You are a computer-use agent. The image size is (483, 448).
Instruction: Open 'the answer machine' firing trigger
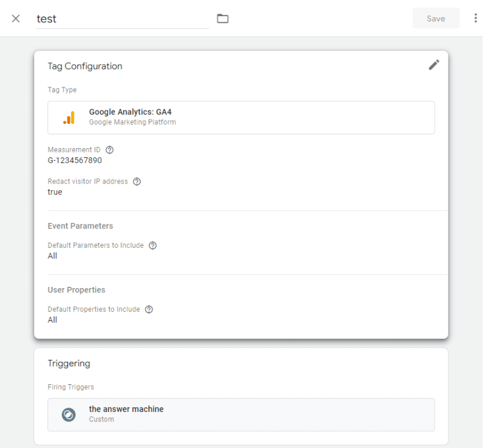241,415
